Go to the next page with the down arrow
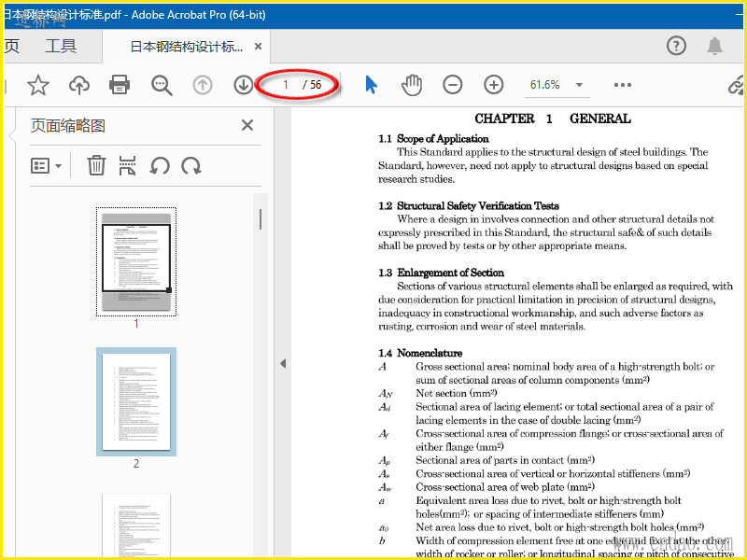Viewport: 747px width, 560px height. [x=244, y=85]
